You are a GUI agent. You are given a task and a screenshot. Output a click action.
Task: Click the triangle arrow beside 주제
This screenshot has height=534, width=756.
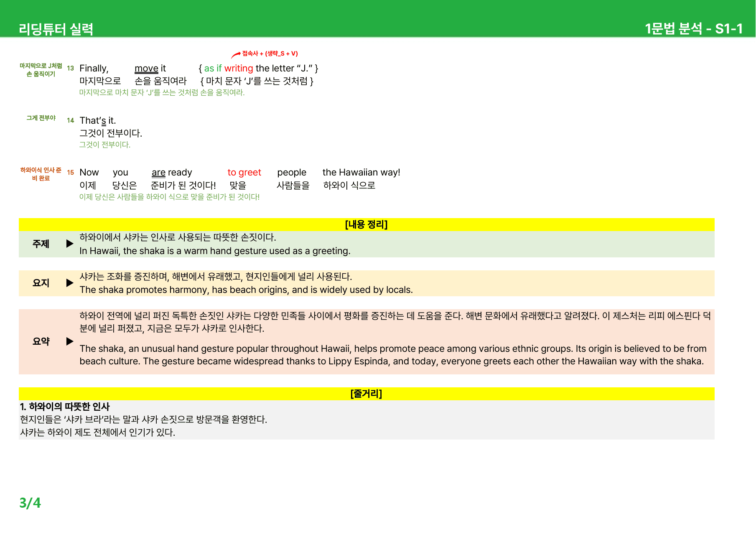(70, 244)
